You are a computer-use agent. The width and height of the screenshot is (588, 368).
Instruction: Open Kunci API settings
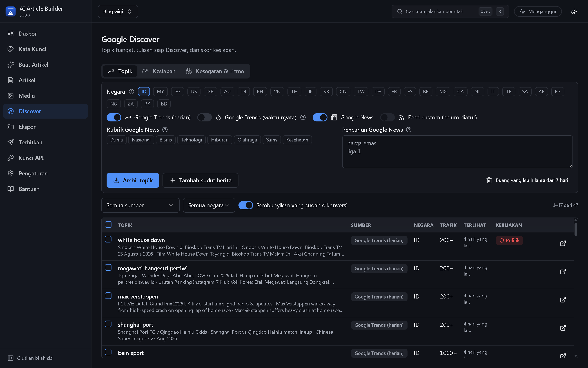(x=46, y=158)
